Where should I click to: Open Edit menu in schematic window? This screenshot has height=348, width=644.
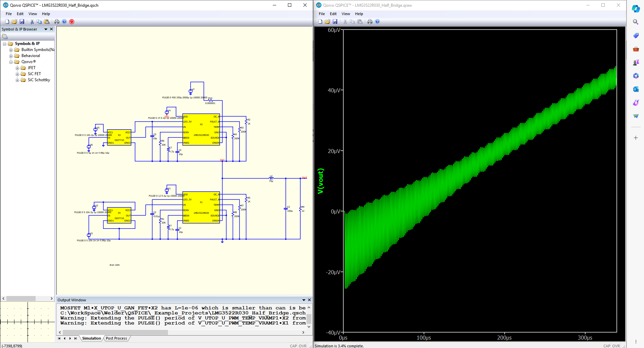[20, 14]
